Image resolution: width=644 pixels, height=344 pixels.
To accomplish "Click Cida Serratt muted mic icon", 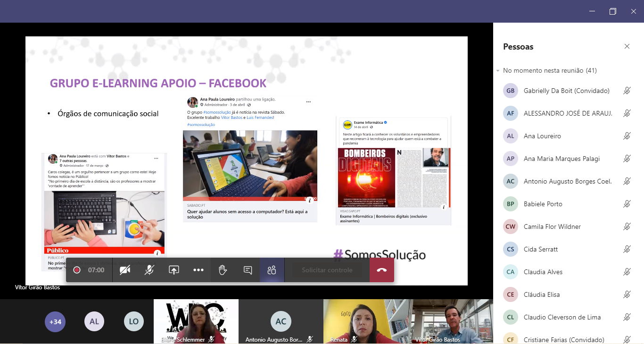I will pos(627,249).
